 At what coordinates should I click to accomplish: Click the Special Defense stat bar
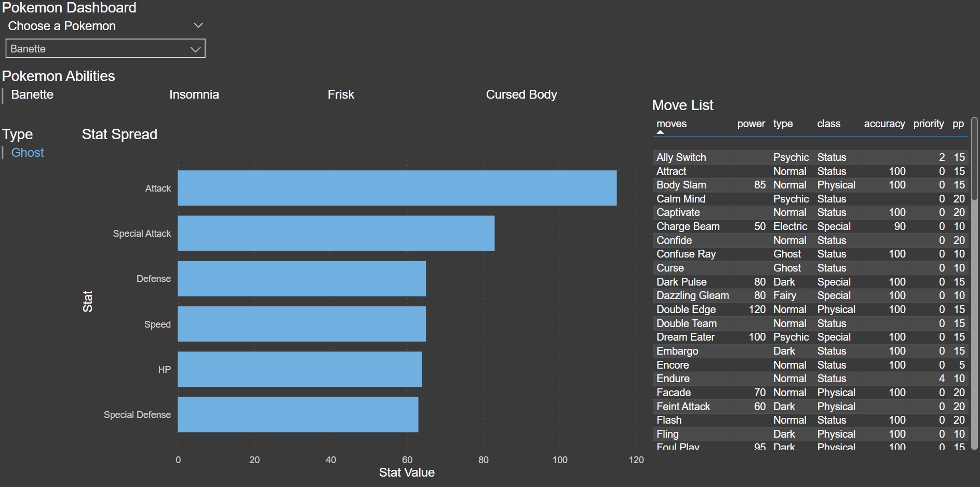pyautogui.click(x=298, y=414)
